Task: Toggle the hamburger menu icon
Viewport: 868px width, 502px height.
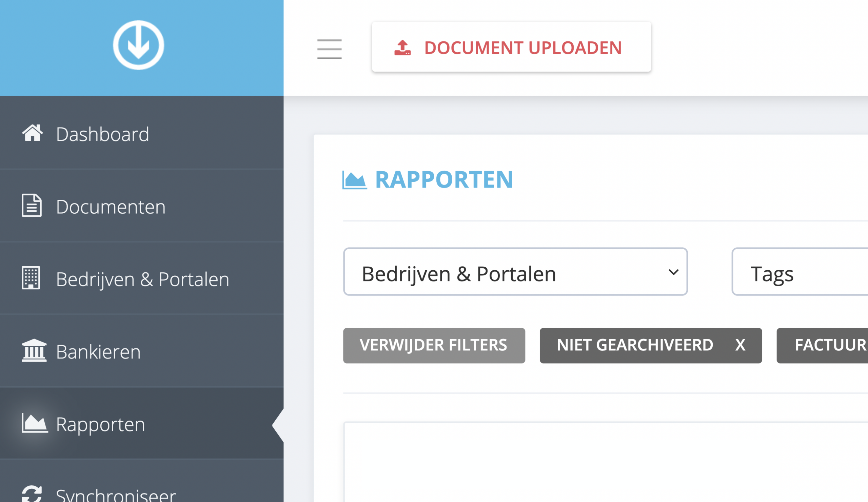Action: coord(329,49)
